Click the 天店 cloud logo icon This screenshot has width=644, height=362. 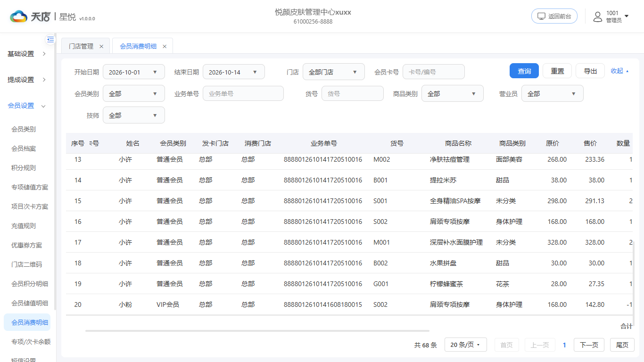[18, 16]
